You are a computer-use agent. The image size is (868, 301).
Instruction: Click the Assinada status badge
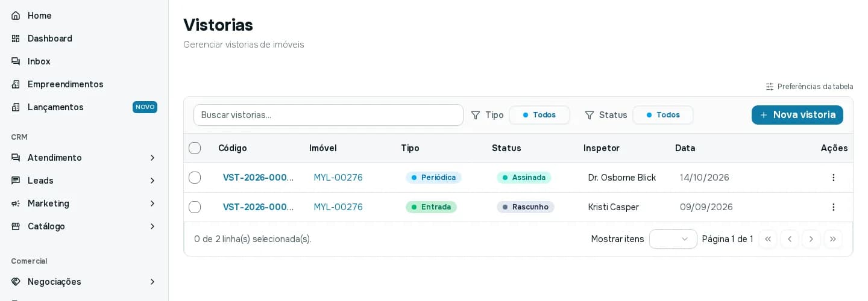point(524,178)
